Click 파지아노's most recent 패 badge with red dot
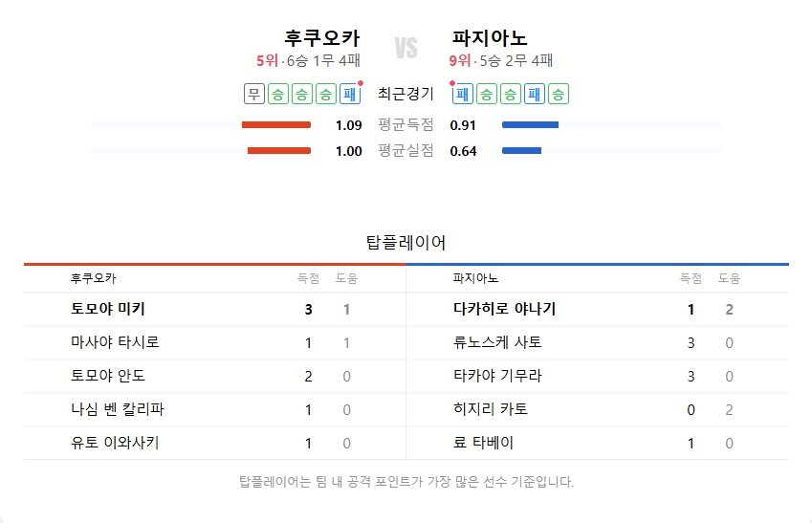 (x=463, y=94)
